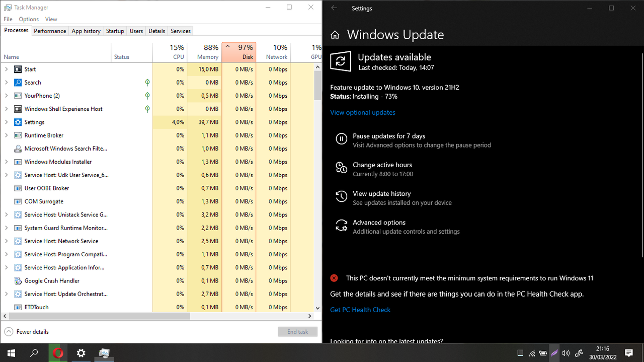Open taskbar search magnifier
The height and width of the screenshot is (362, 644).
click(x=34, y=353)
